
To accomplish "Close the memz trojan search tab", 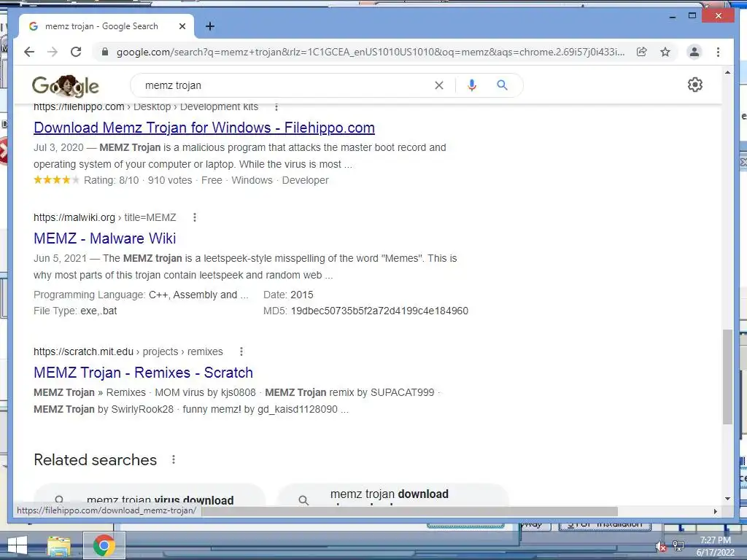I will (x=182, y=26).
